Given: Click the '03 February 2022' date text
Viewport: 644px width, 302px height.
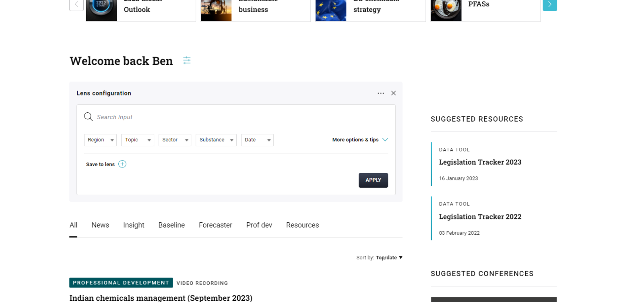Looking at the screenshot, I should point(459,233).
